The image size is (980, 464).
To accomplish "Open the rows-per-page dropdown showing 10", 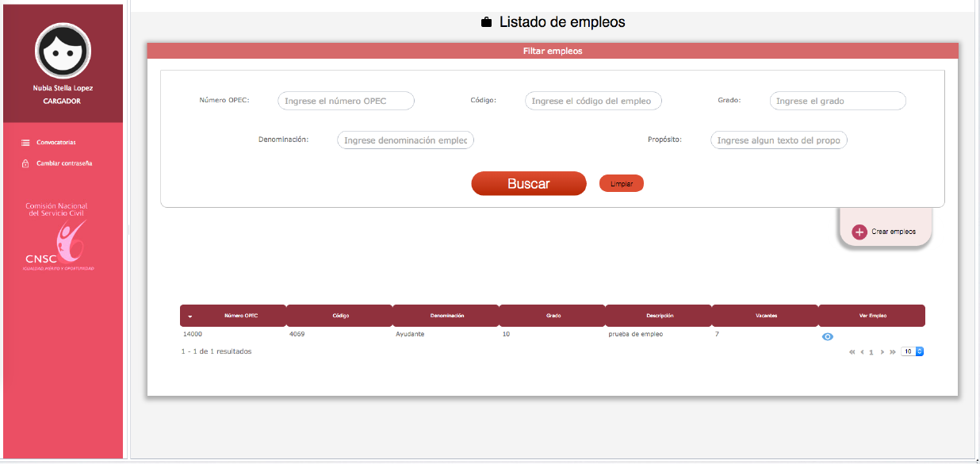I will 913,351.
